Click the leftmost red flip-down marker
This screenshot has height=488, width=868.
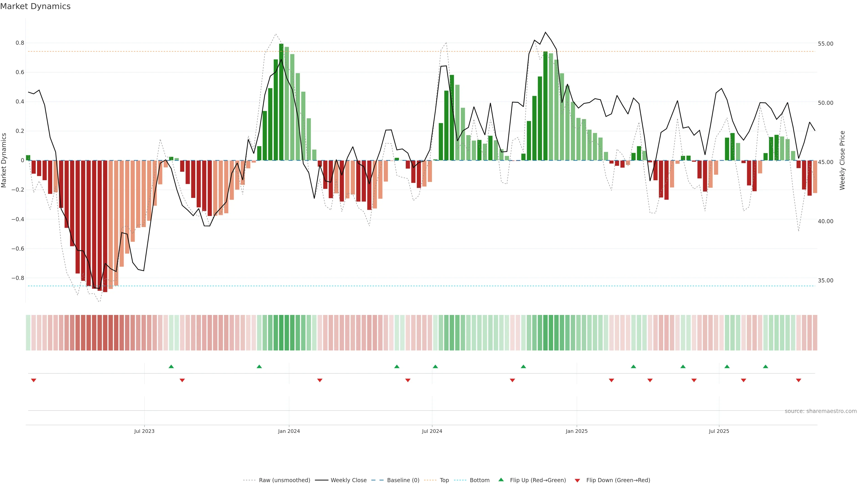pyautogui.click(x=33, y=380)
